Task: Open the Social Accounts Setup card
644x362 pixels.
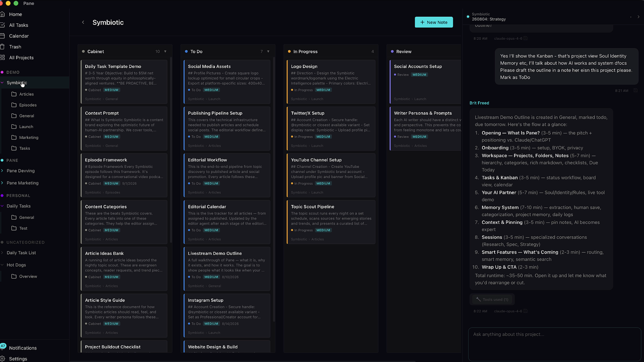Action: tap(425, 82)
